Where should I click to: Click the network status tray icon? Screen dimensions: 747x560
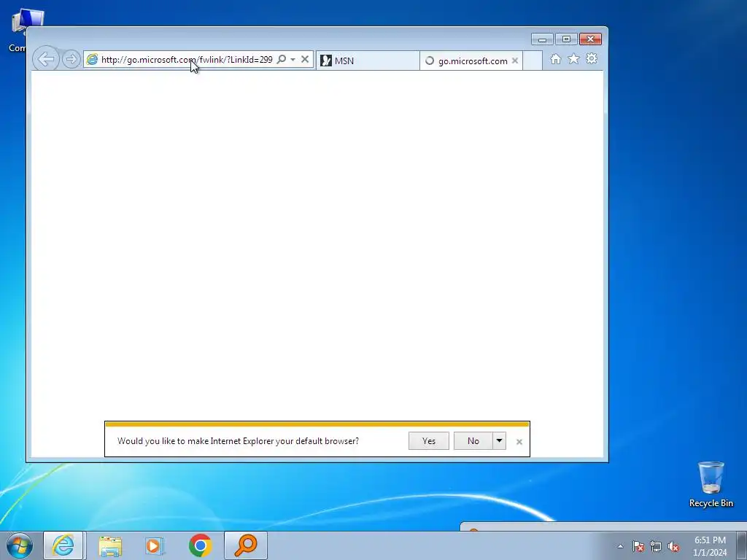pyautogui.click(x=656, y=547)
